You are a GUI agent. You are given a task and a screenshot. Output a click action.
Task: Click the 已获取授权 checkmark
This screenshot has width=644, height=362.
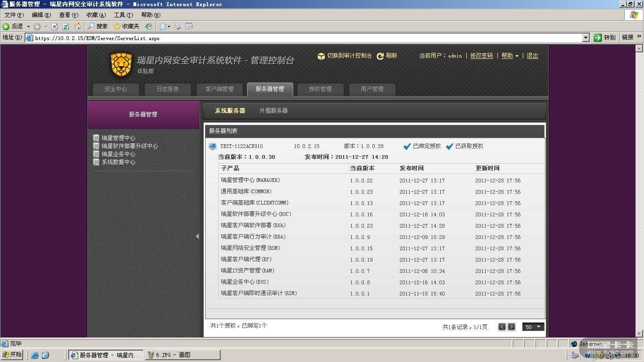[450, 147]
